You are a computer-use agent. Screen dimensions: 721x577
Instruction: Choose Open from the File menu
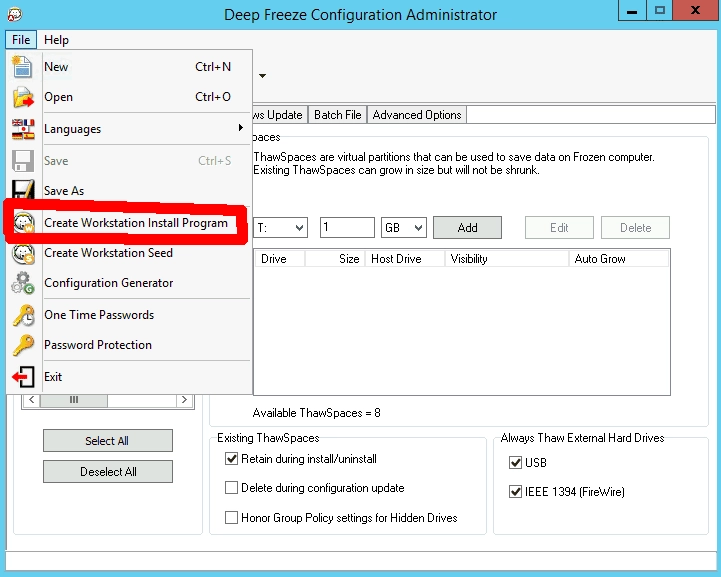tap(129, 97)
